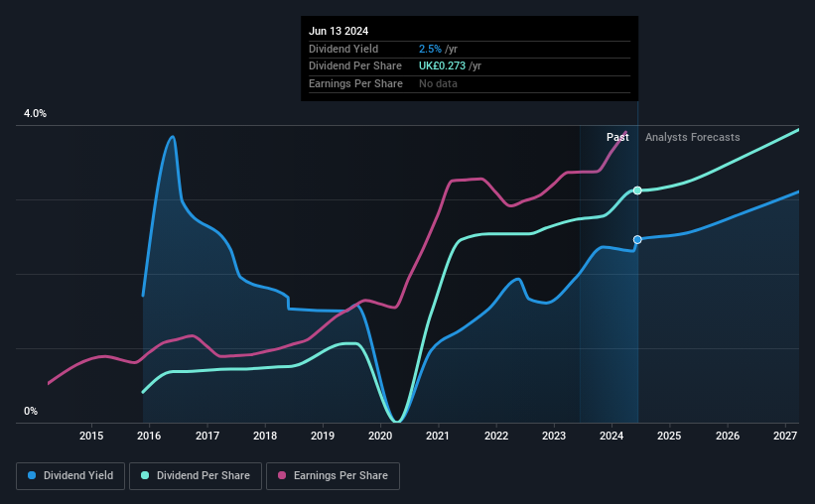815x504 pixels.
Task: Click the 2.5% dividend yield value in tooltip
Action: click(x=430, y=49)
